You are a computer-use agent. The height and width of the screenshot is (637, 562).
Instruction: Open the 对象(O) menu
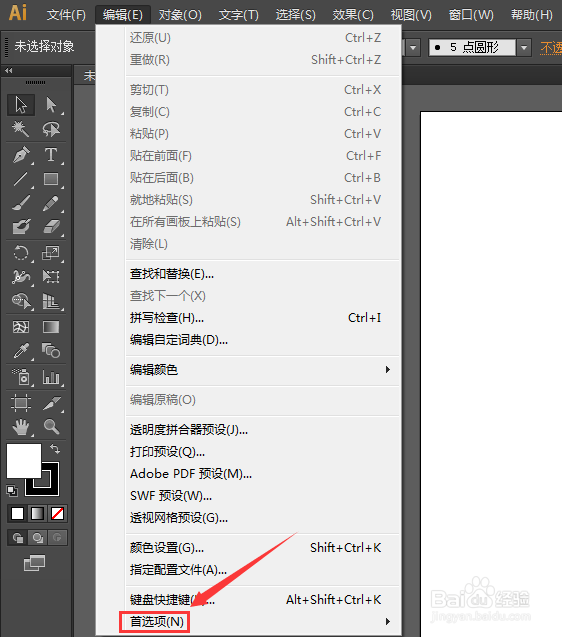click(180, 15)
